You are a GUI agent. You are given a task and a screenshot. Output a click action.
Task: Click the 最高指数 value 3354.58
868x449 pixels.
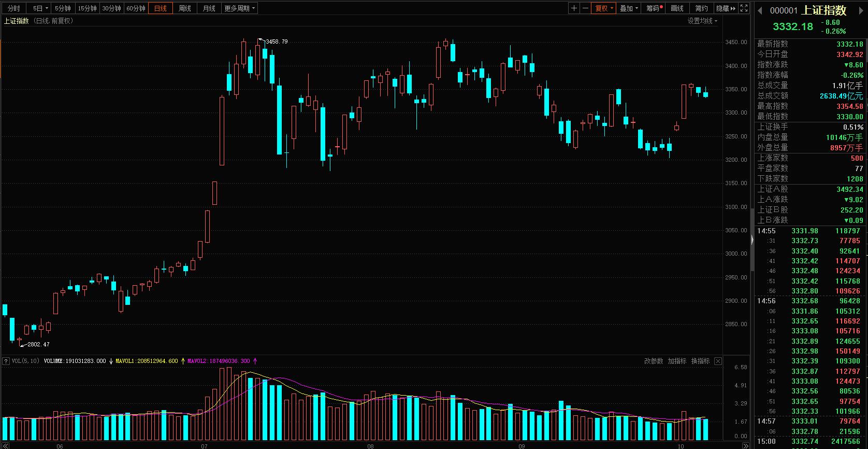coord(850,106)
